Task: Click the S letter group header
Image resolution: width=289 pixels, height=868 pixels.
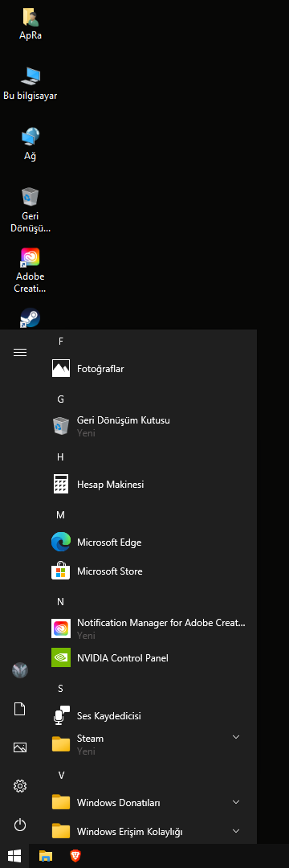Action: point(61,689)
